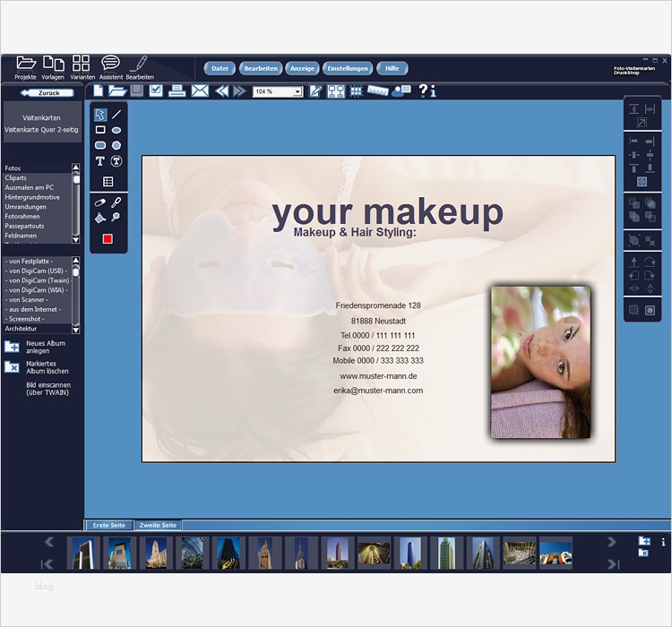
Task: Select the line drawing tool
Action: click(116, 115)
